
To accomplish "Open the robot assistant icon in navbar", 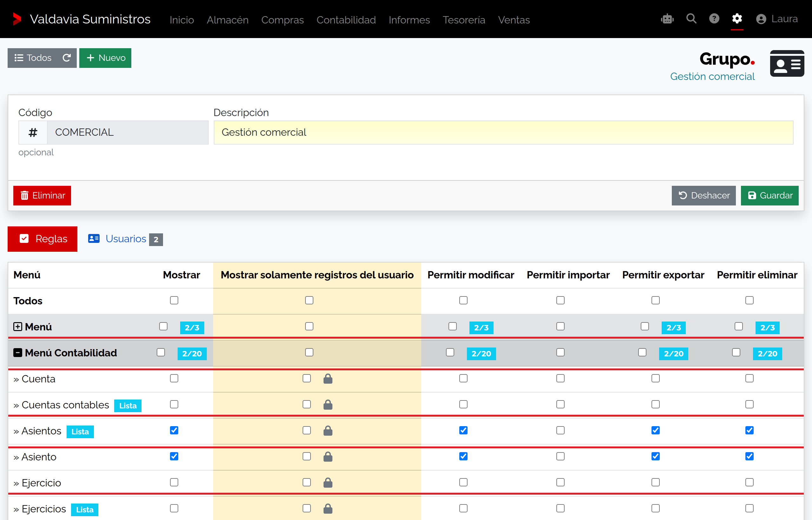I will tap(667, 19).
